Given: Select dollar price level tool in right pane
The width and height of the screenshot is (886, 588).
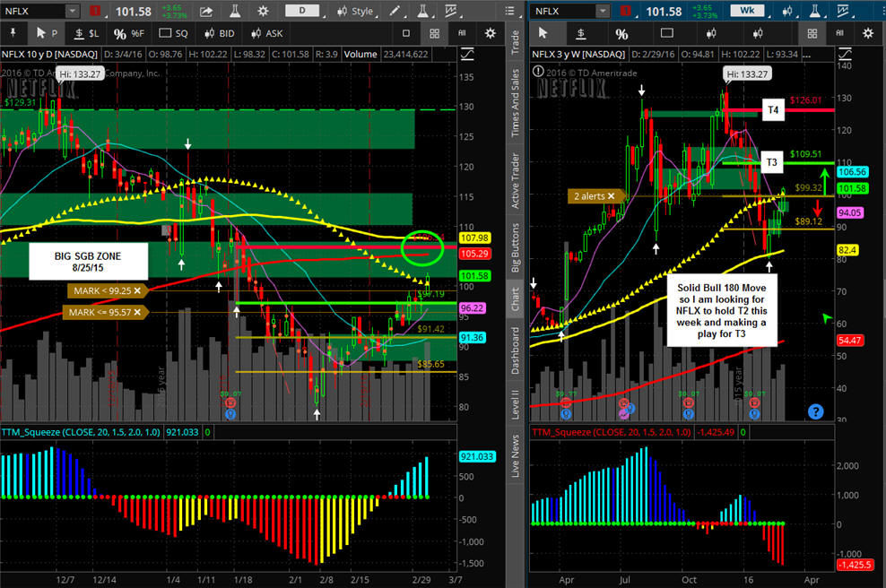Looking at the screenshot, I should tap(581, 34).
